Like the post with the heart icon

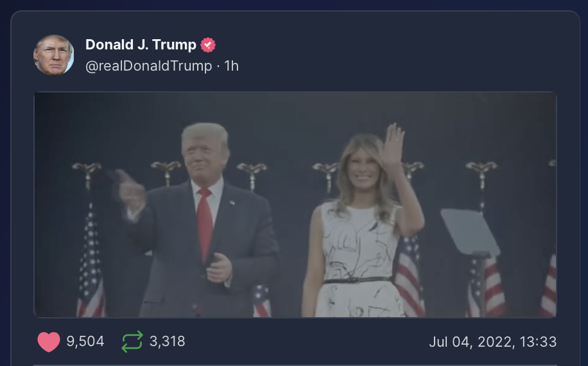pyautogui.click(x=49, y=342)
